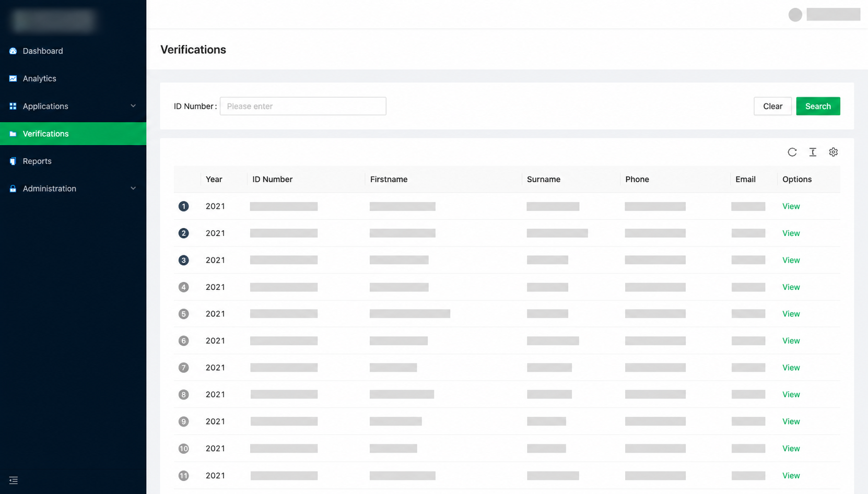Image resolution: width=868 pixels, height=494 pixels.
Task: Select Verifications in the sidebar
Action: 73,134
